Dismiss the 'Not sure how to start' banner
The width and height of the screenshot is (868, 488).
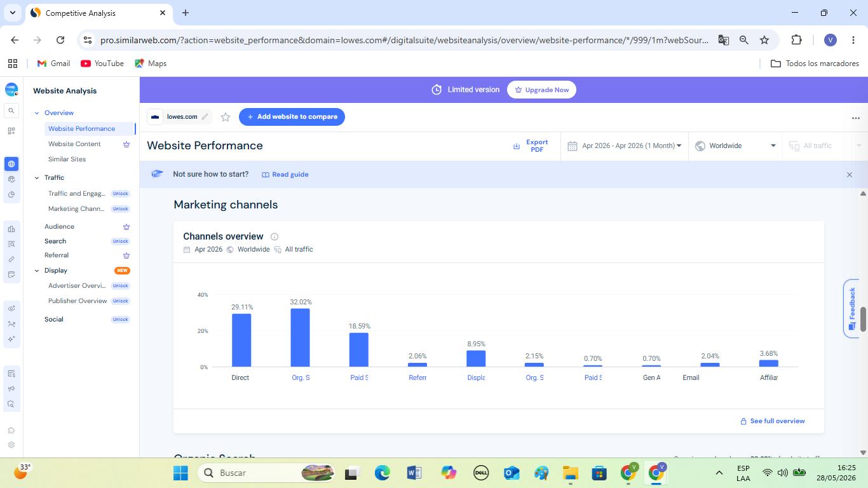[x=849, y=174]
